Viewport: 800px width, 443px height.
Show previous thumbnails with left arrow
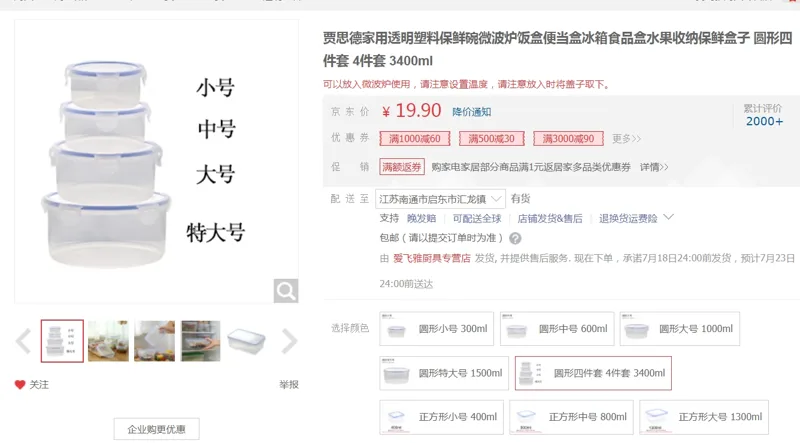tap(23, 341)
